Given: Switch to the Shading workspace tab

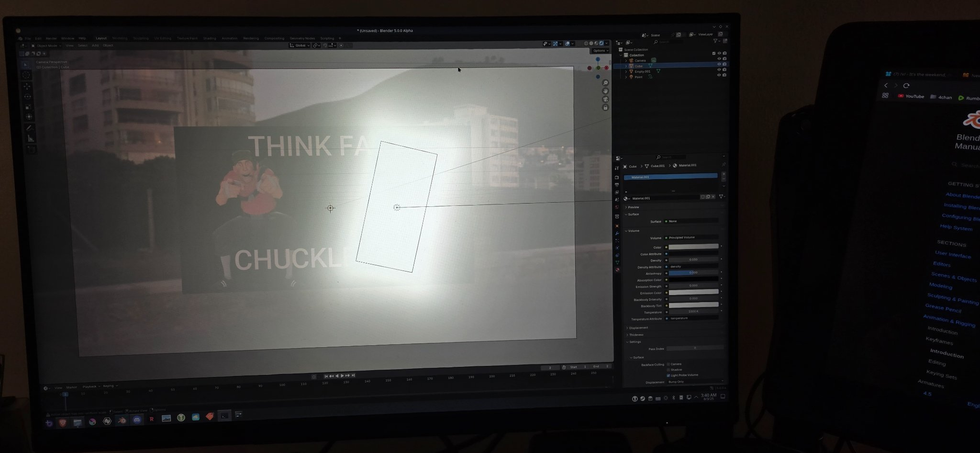Looking at the screenshot, I should click(x=210, y=38).
